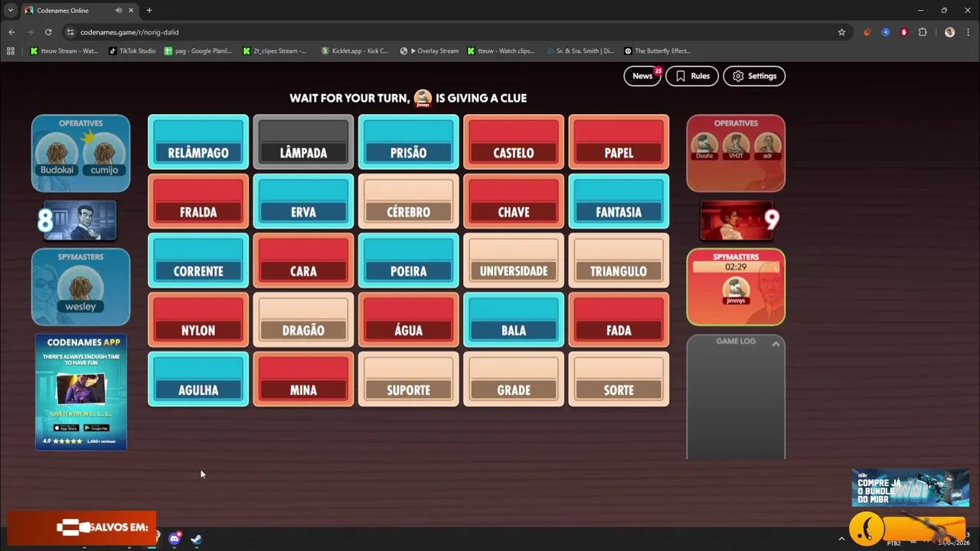Open Steam from the taskbar

pos(196,539)
